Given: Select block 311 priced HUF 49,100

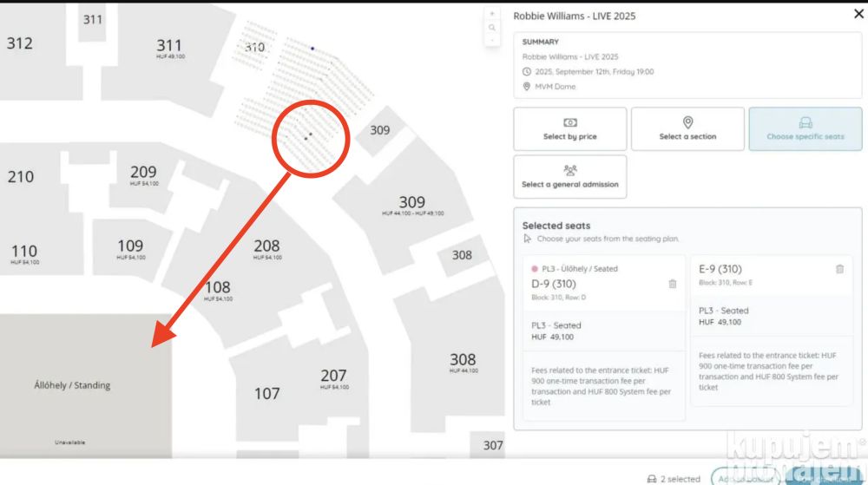Looking at the screenshot, I should click(169, 48).
